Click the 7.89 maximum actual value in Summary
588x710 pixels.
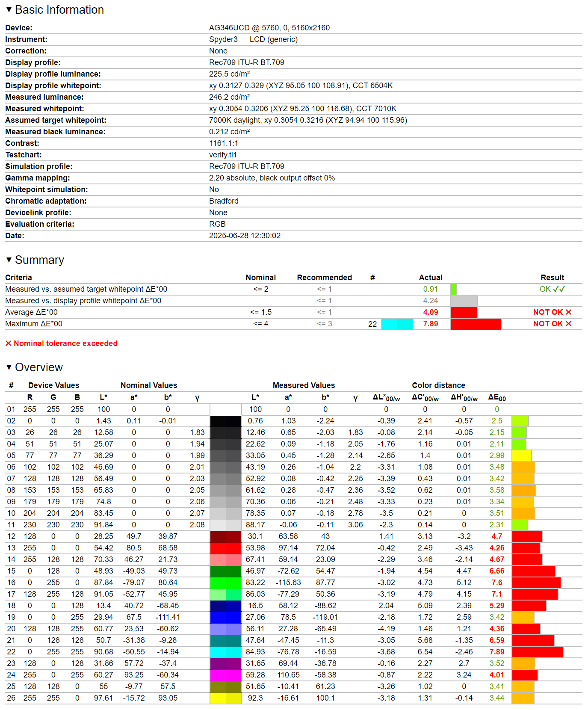point(430,324)
